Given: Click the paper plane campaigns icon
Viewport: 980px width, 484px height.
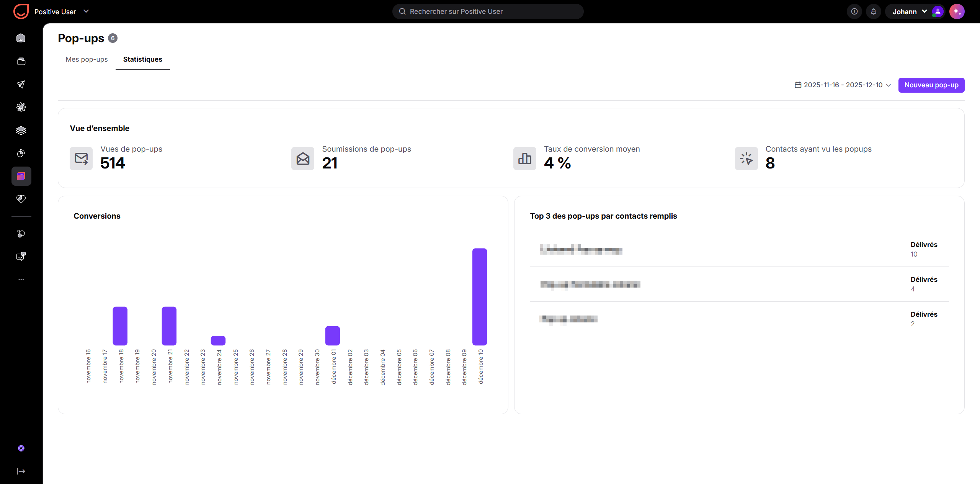Looking at the screenshot, I should pos(21,84).
